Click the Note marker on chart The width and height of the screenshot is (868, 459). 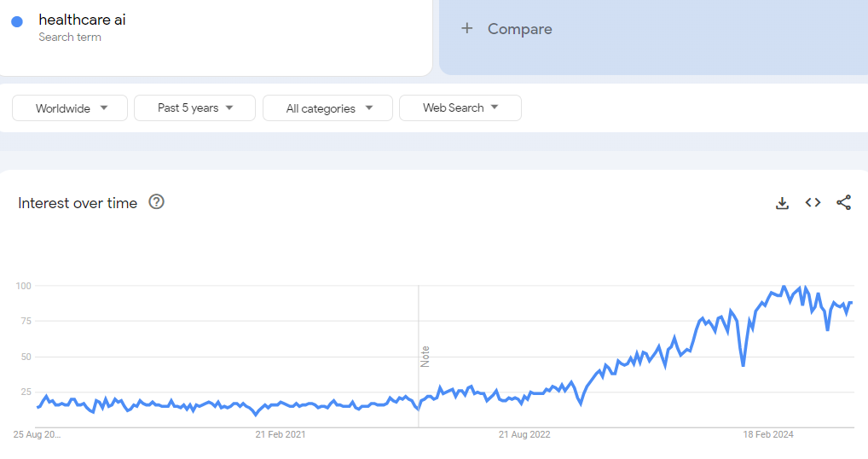pos(425,357)
